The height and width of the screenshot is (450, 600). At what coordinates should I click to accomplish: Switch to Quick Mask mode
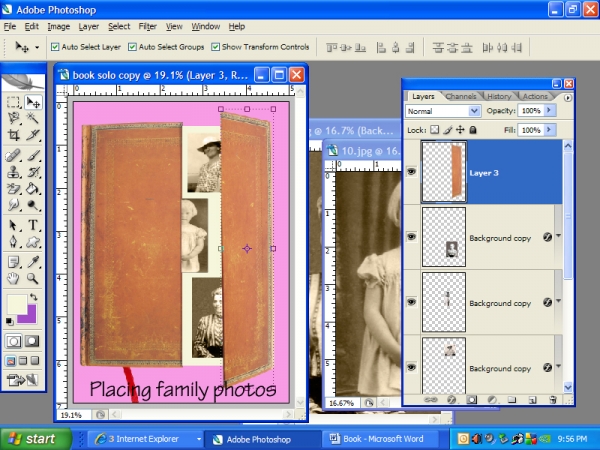coord(32,341)
